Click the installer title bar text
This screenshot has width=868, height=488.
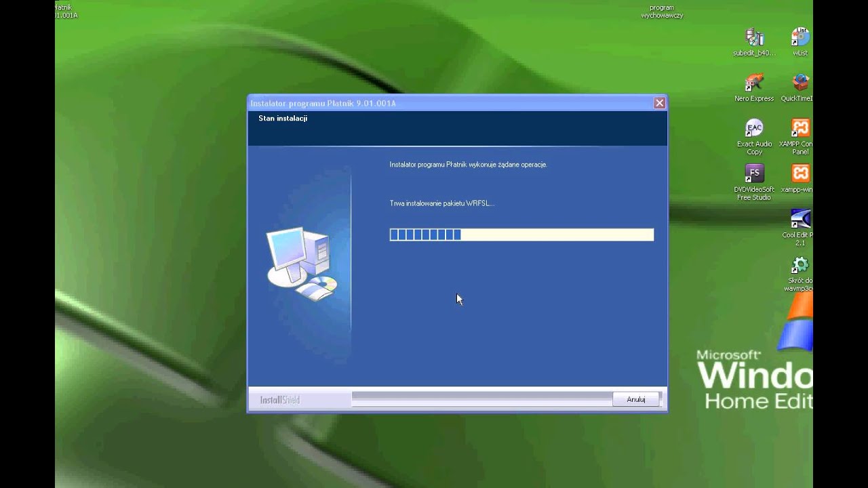pos(323,103)
